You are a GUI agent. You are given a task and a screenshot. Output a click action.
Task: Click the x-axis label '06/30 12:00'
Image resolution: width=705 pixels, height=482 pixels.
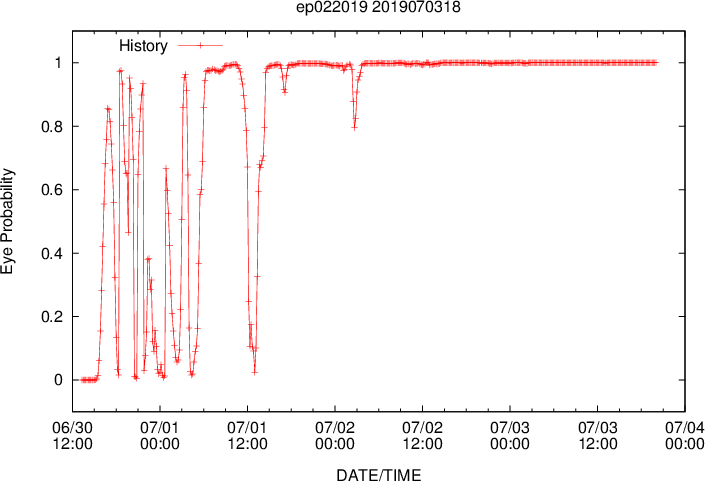(72, 436)
